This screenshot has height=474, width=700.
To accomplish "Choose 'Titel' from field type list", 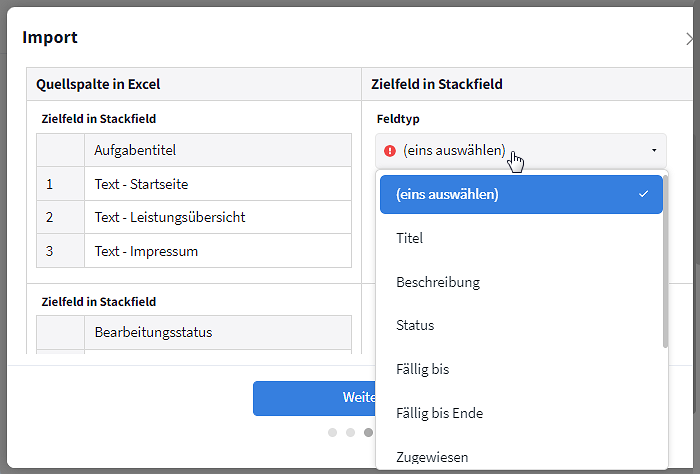I will [x=410, y=238].
